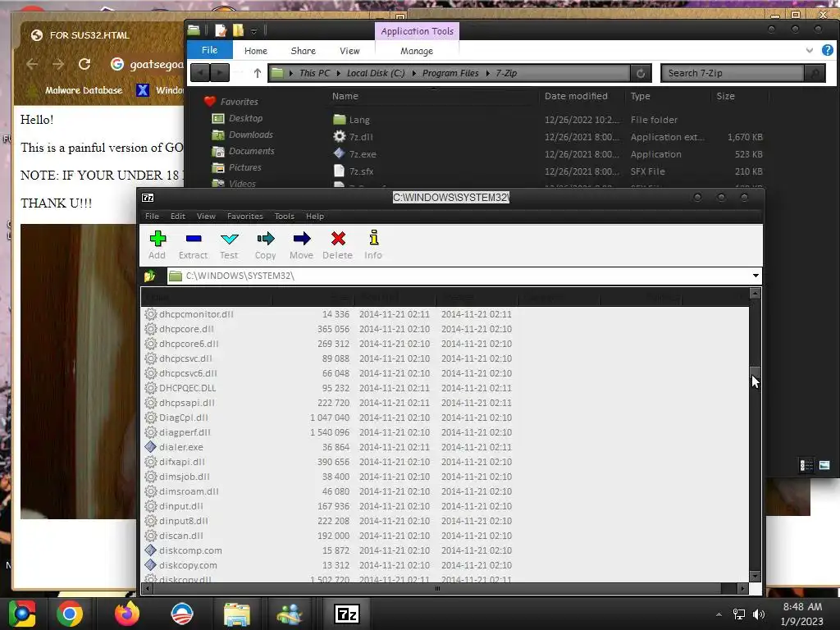Go up one level in Explorer
Viewport: 840px width, 630px height.
tap(257, 73)
